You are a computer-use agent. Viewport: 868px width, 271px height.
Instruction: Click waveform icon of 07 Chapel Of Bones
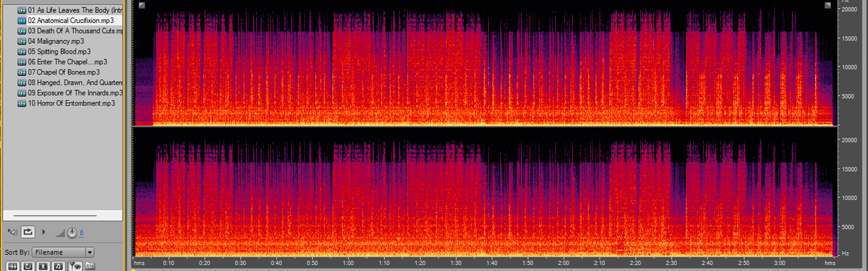point(22,72)
